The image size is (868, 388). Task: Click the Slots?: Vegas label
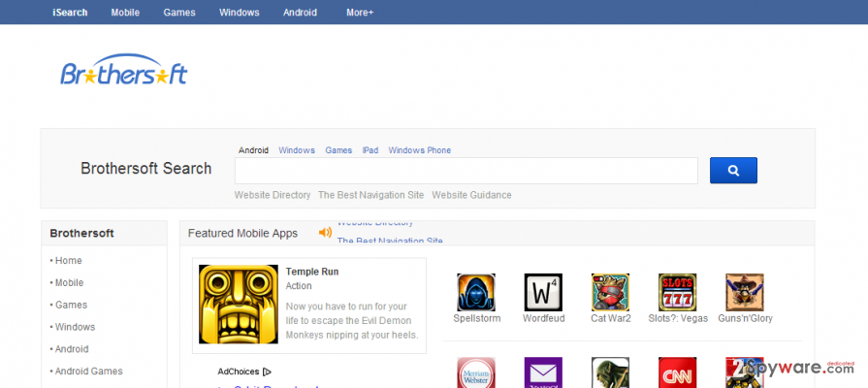coord(678,318)
